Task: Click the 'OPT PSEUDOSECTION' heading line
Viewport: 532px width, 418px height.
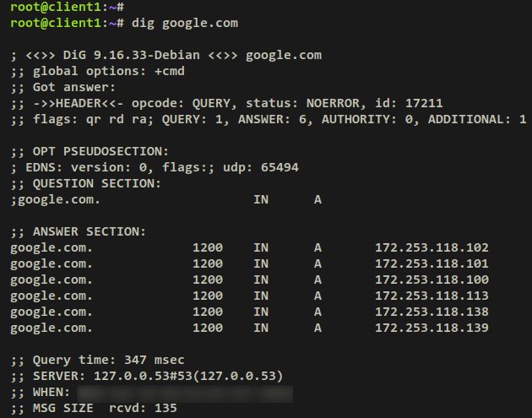Action: (x=90, y=151)
